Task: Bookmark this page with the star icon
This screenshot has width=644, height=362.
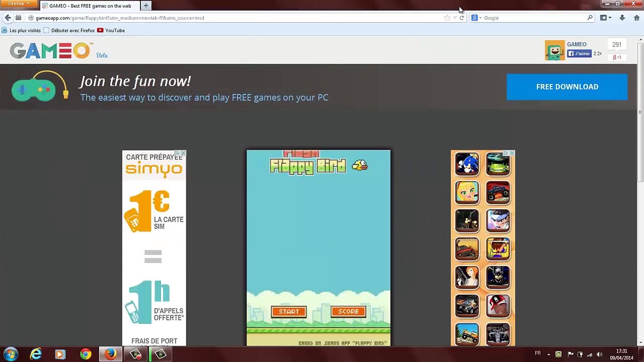Action: point(447,18)
